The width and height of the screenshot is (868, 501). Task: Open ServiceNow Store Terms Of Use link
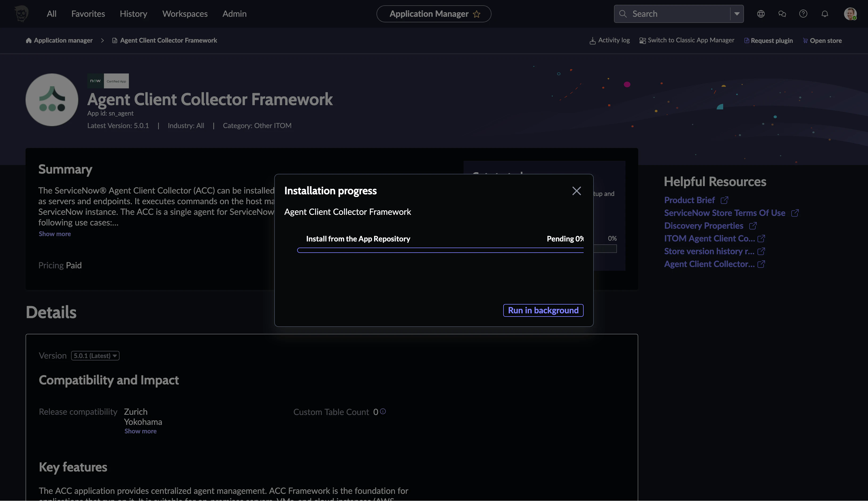point(724,213)
